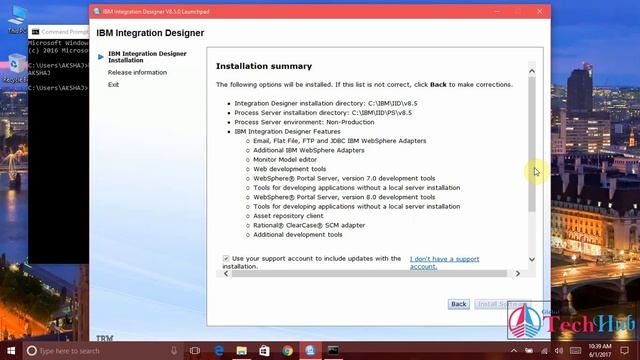This screenshot has height=360, width=640.
Task: Click the Process Server installation directory line
Action: tap(323, 113)
